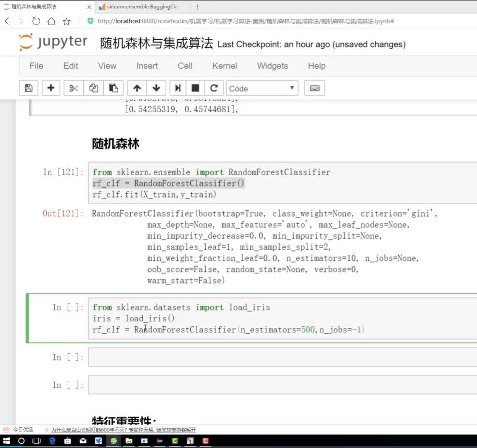
Task: Click the Jupyter logo
Action: [x=53, y=42]
